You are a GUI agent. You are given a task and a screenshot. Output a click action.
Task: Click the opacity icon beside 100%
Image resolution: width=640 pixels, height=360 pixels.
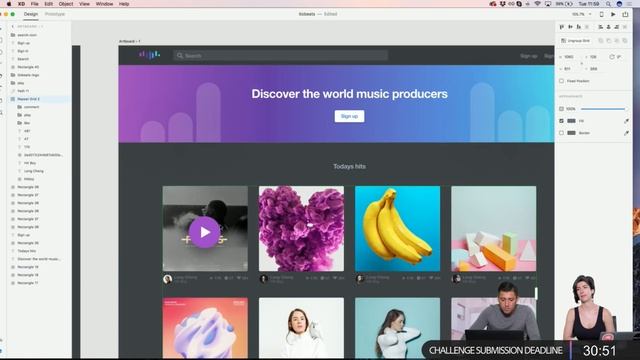561,109
